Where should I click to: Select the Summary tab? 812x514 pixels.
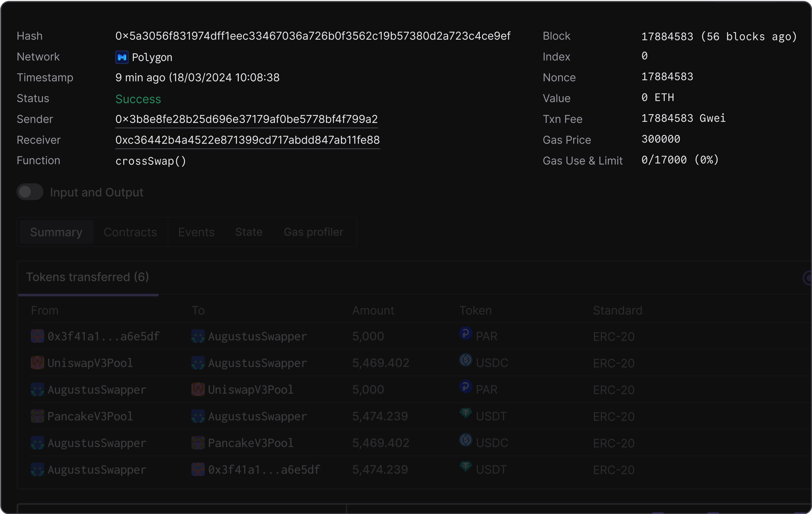pos(56,232)
